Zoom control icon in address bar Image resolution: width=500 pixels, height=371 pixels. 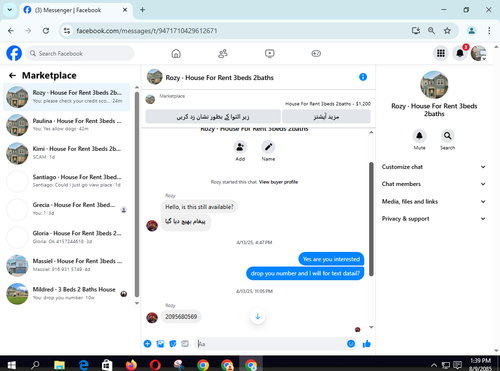pos(431,31)
